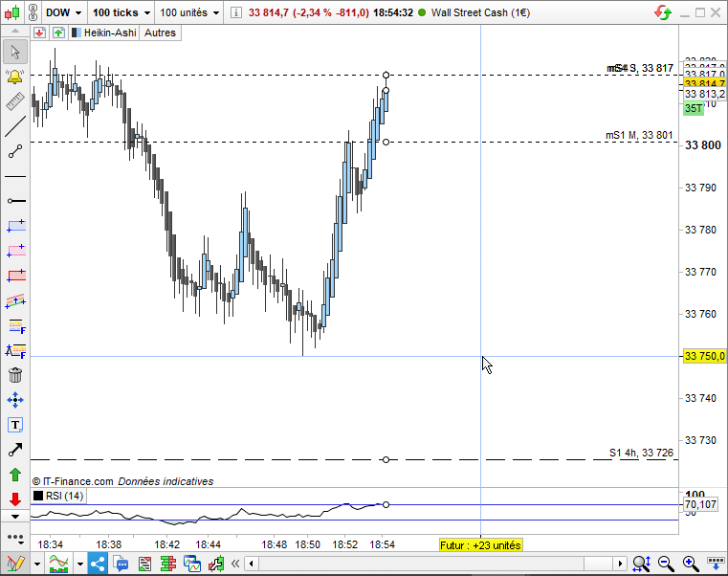
Task: Open the bottom-right display options dropdown icon
Action: [716, 564]
